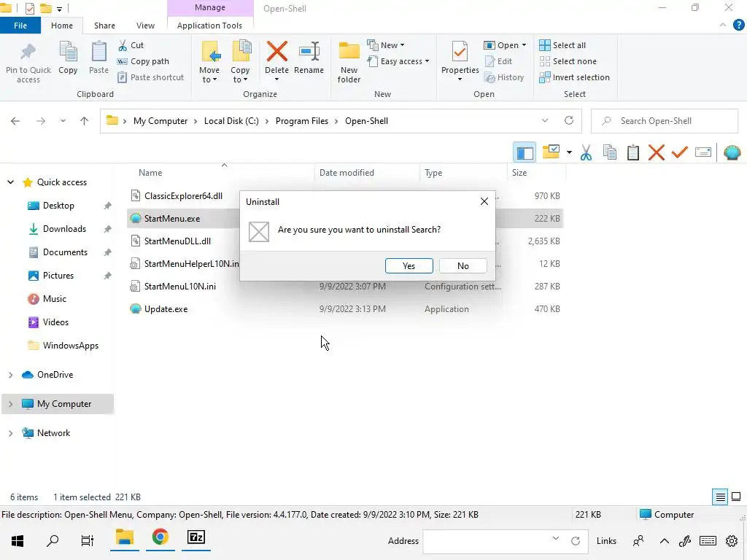Go back with the back arrow
Image resolution: width=747 pixels, height=560 pixels.
click(x=15, y=121)
